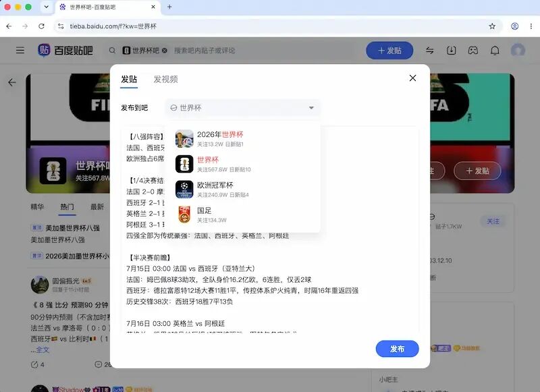The image size is (540, 392).
Task: Open pinned post 美加墨世界杯八强
Action: (72, 228)
